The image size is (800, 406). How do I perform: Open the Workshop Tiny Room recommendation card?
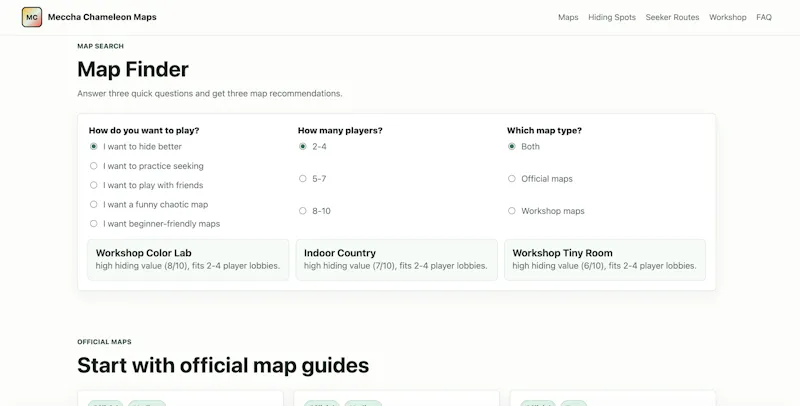point(605,260)
